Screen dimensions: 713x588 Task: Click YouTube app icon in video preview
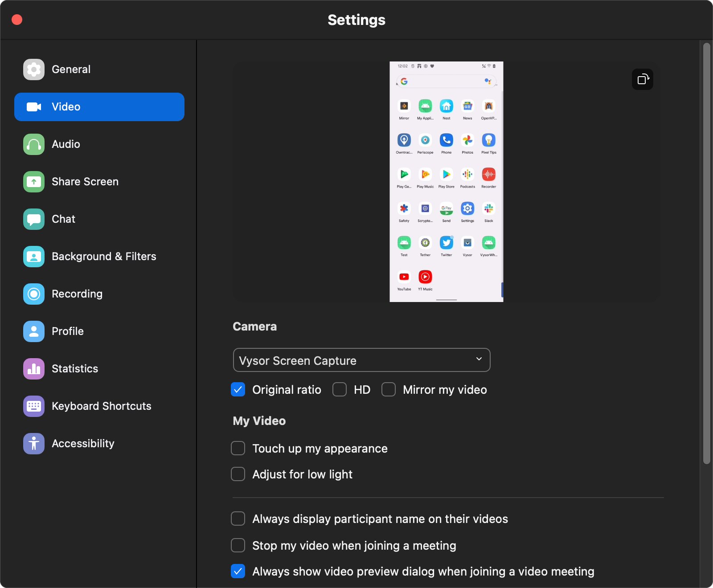point(404,277)
